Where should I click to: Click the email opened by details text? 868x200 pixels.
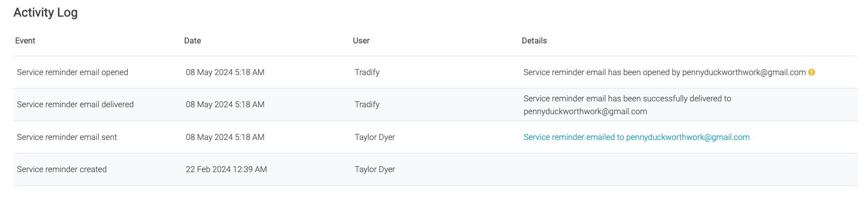[665, 72]
